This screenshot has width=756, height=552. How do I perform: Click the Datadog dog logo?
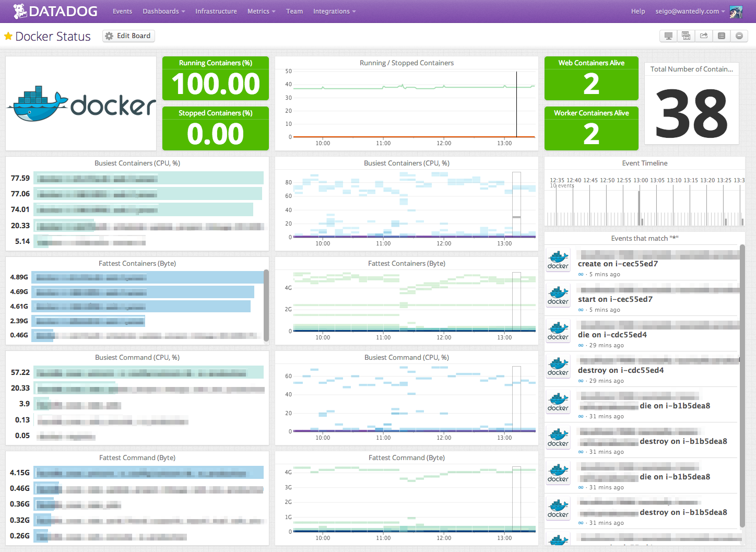tap(19, 10)
